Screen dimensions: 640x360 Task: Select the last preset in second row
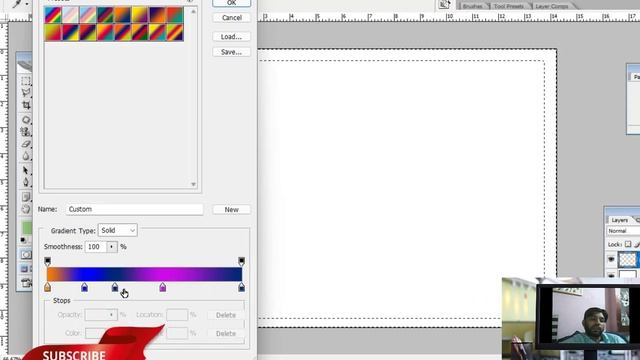pos(175,33)
